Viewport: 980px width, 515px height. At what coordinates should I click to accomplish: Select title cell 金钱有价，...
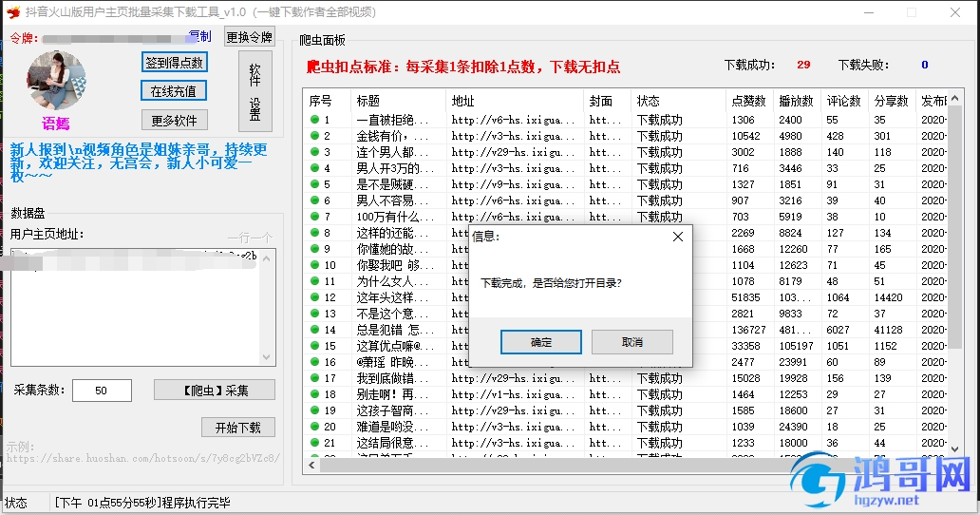[392, 136]
